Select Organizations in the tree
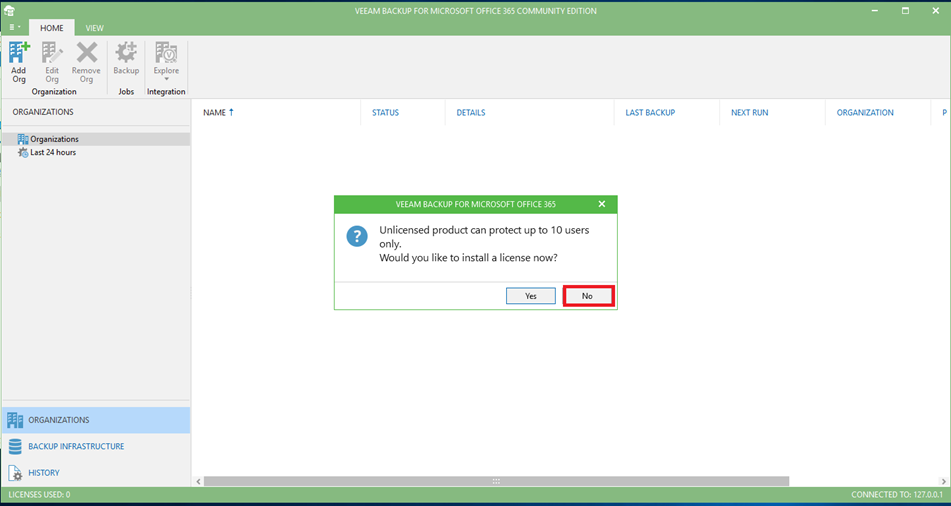The height and width of the screenshot is (506, 951). point(96,139)
